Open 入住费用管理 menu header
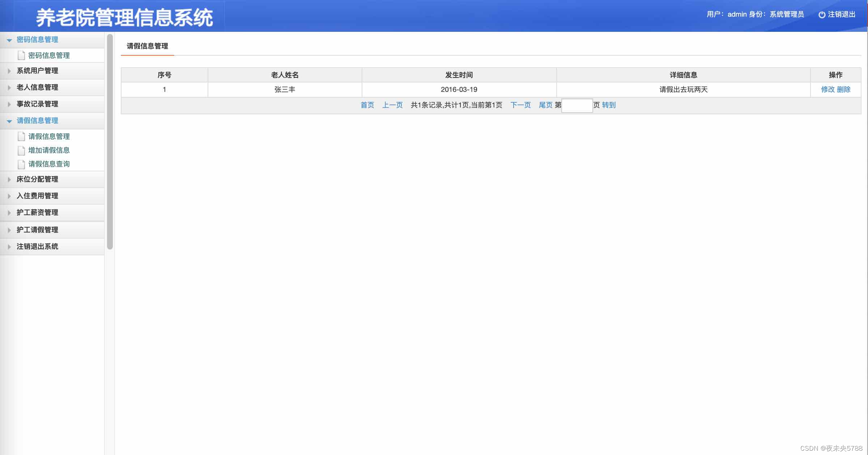Screen dimensions: 868x455 point(52,196)
